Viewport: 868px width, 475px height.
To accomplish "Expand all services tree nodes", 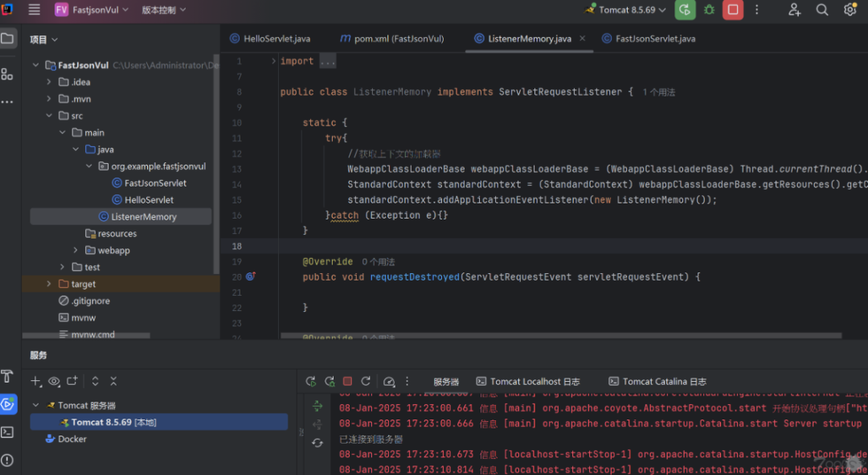I will pos(95,381).
